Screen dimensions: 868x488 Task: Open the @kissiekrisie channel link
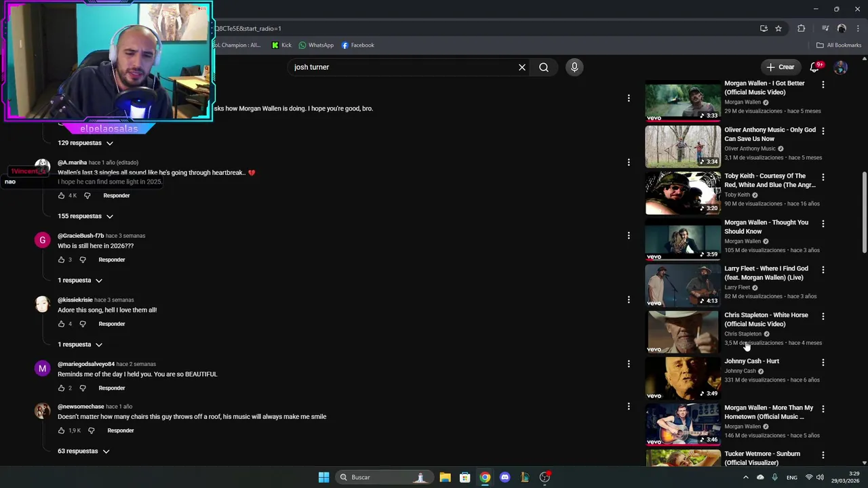click(75, 300)
